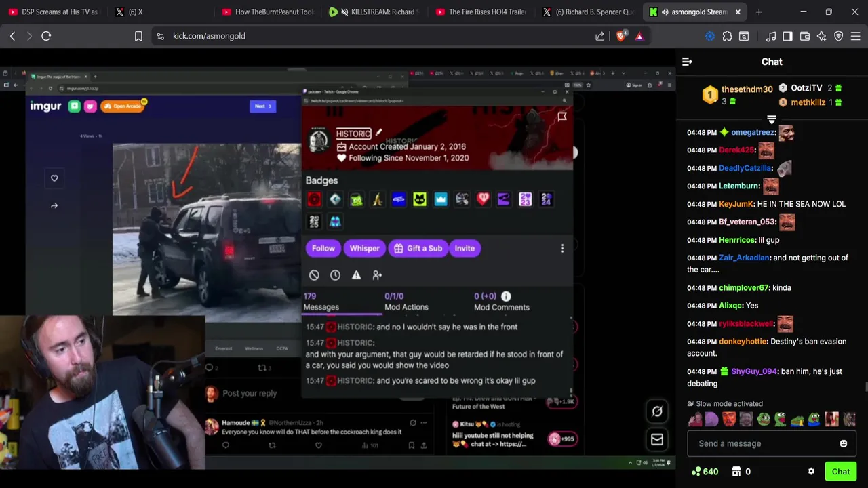
Task: Click the Whisper button on user card
Action: point(364,248)
